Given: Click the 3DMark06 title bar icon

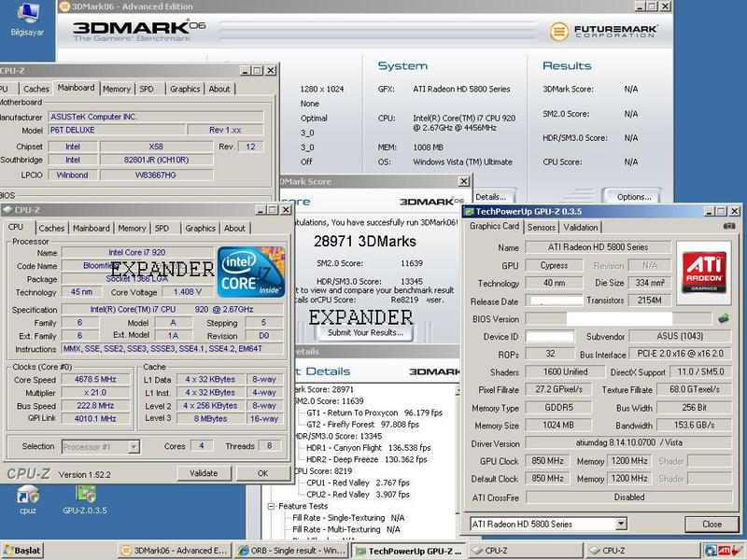Looking at the screenshot, I should tap(64, 7).
